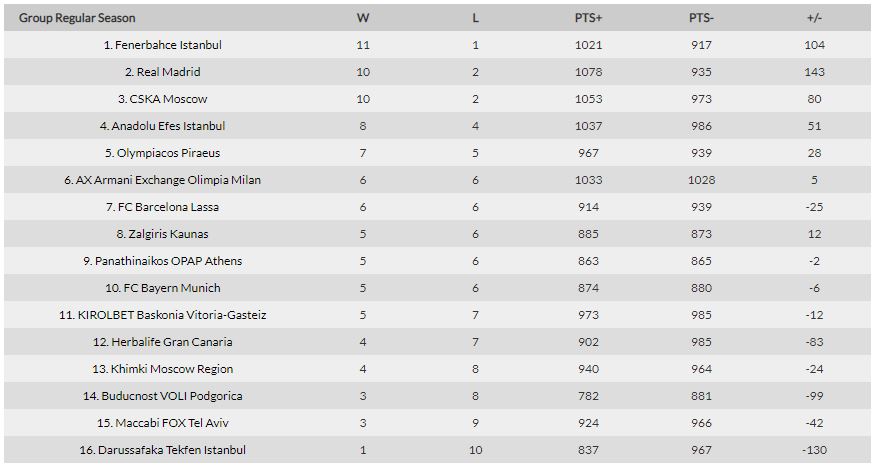Sort table by PTS+ column header
The height and width of the screenshot is (467, 876).
coord(588,18)
